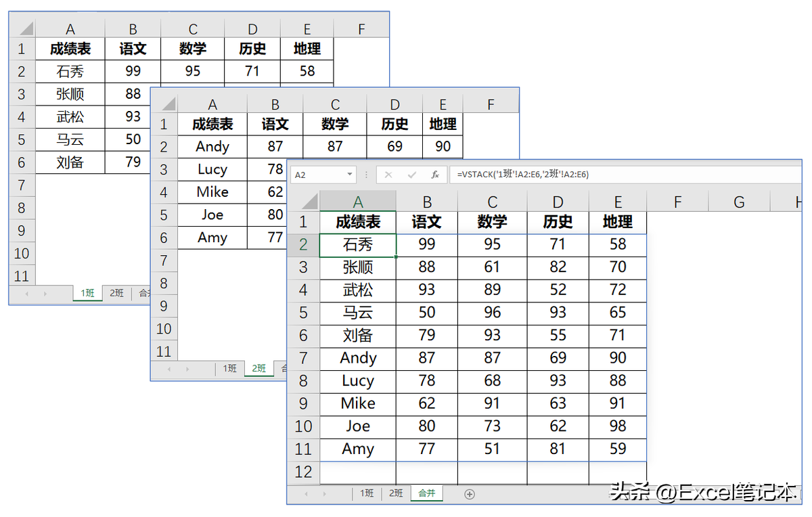The image size is (812, 517).
Task: Select column B header in front window
Action: click(x=427, y=202)
